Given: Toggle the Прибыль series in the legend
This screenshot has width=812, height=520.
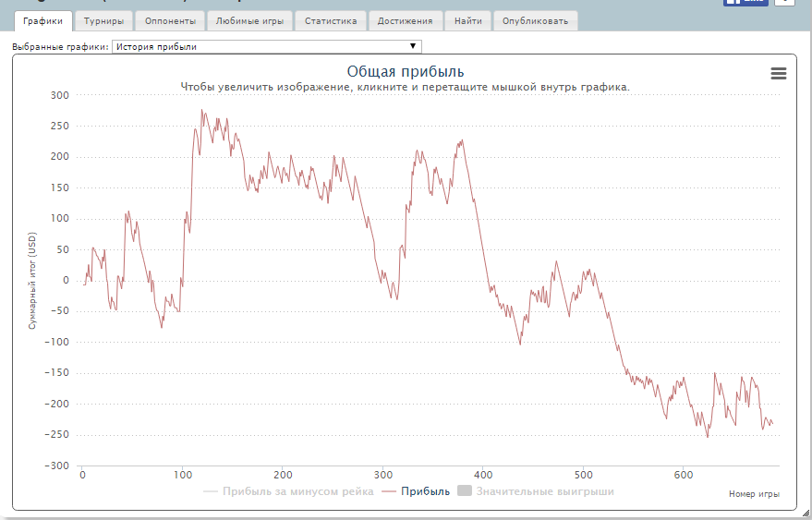Looking at the screenshot, I should click(416, 491).
